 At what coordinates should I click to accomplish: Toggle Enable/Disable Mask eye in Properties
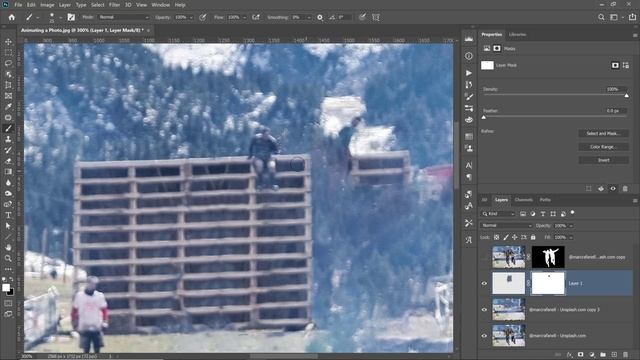613,189
